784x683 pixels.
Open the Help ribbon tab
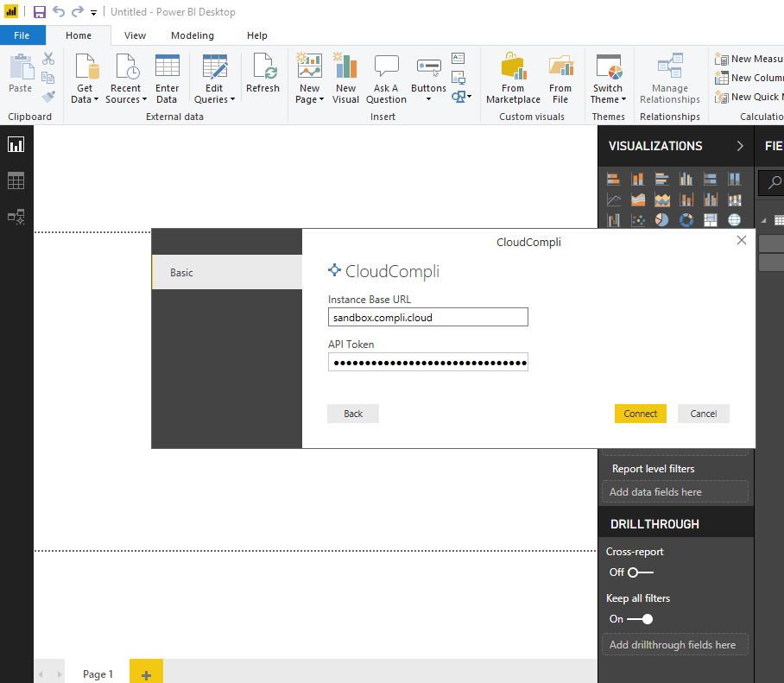point(257,35)
